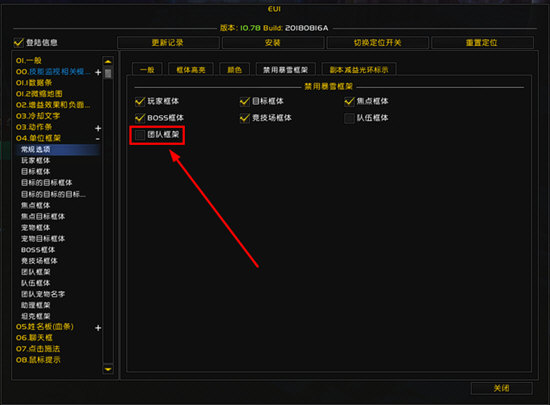Expand the 05.姓名板(血条) plus icon
This screenshot has width=550, height=405.
coord(98,328)
